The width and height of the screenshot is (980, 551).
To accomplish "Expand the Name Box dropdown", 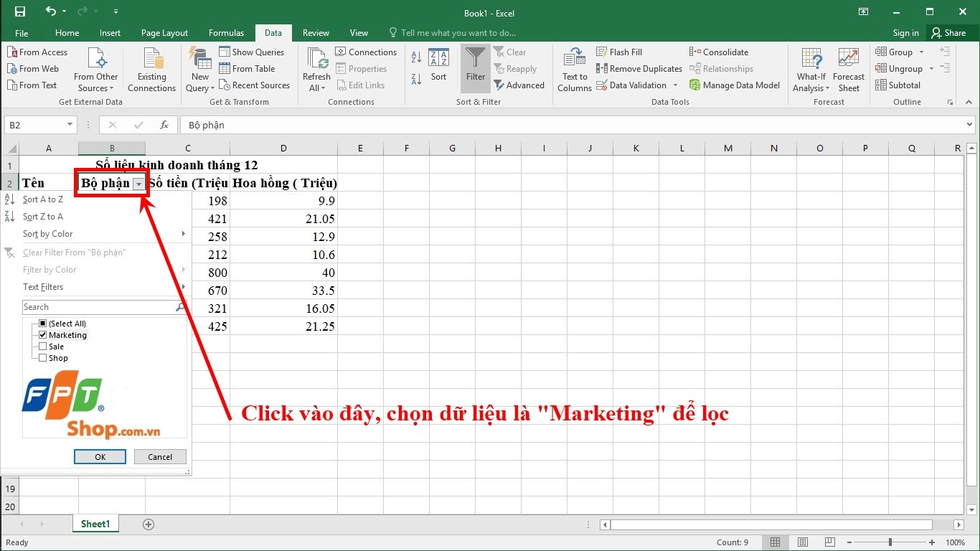I will point(70,125).
